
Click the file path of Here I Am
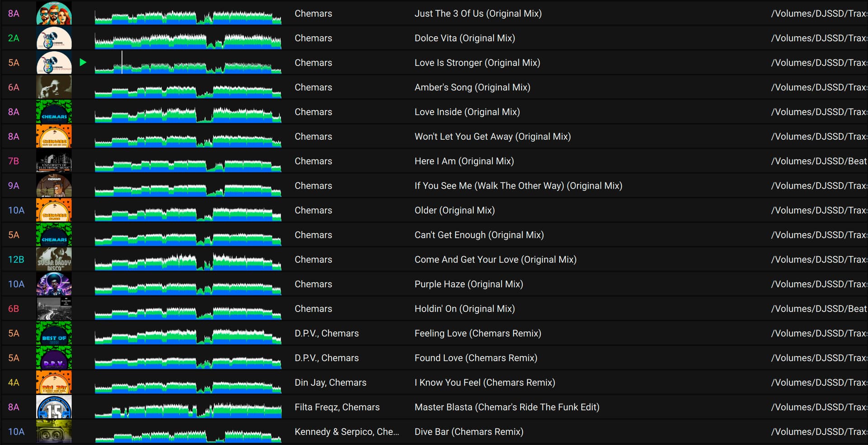[x=818, y=161]
